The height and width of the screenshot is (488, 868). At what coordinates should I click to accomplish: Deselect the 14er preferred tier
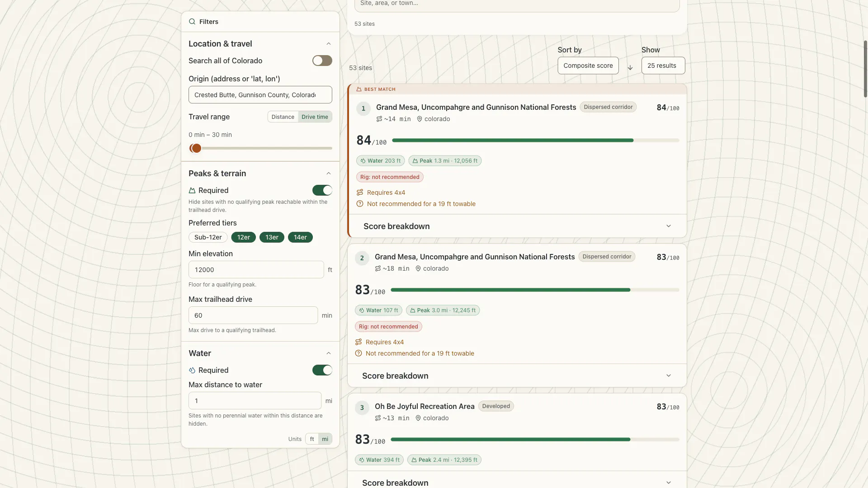(300, 237)
